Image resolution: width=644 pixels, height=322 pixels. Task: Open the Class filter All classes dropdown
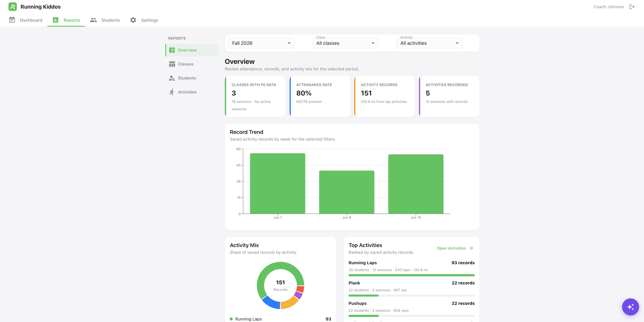345,43
